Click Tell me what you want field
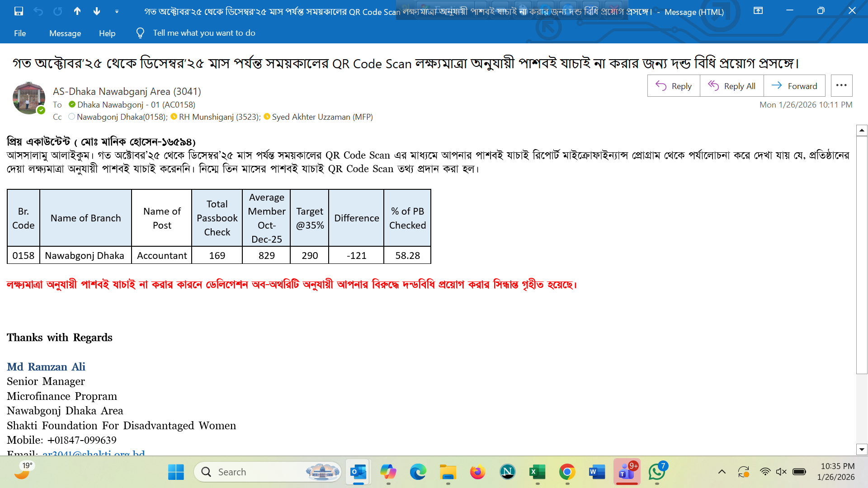868x488 pixels. 204,33
